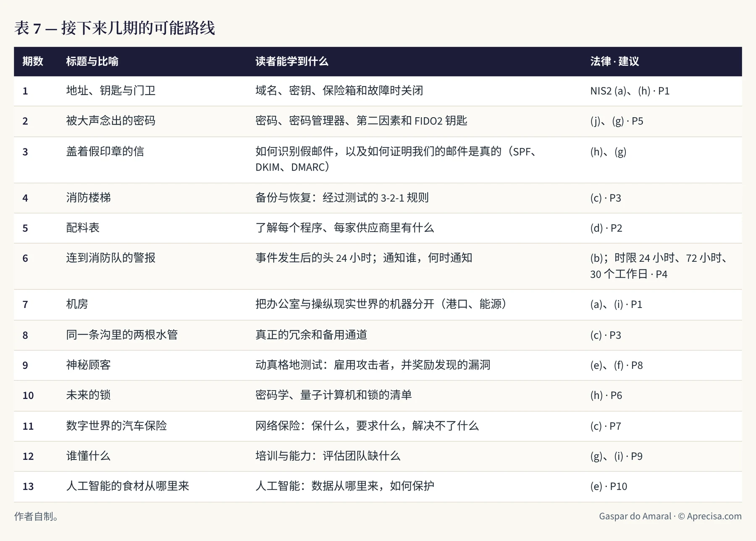The width and height of the screenshot is (756, 541).
Task: Click the cell (e) · P10
Action: pos(609,486)
